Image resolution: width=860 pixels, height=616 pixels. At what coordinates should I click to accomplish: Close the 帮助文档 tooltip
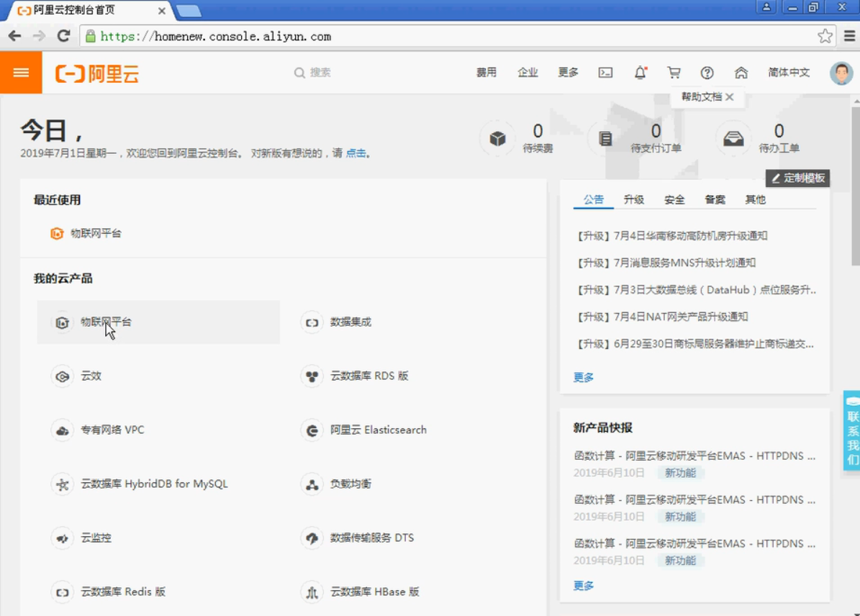730,97
